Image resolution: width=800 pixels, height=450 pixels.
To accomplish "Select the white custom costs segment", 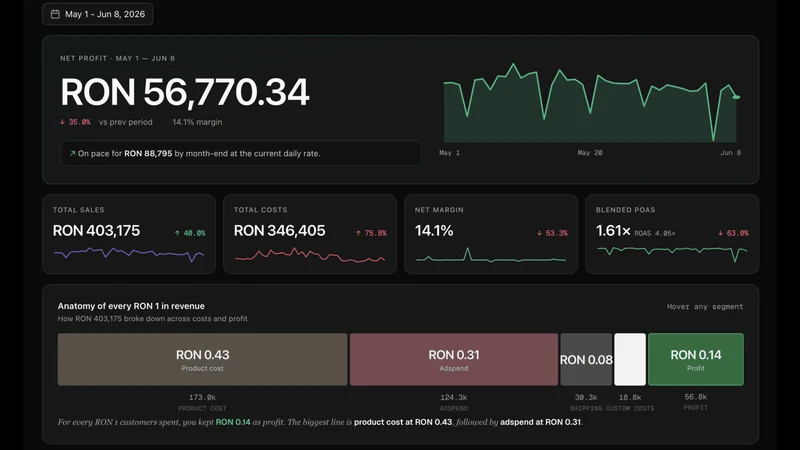I will click(630, 360).
